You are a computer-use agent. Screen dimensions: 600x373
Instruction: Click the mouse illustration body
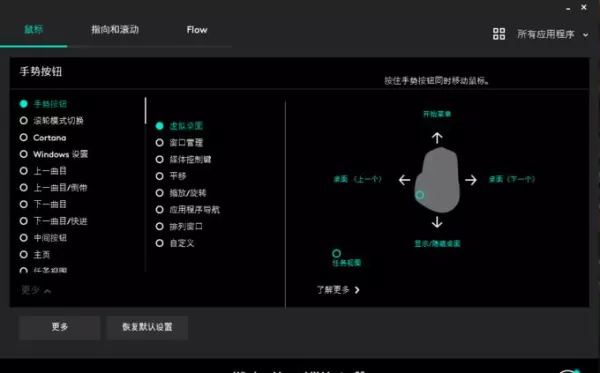click(x=438, y=180)
